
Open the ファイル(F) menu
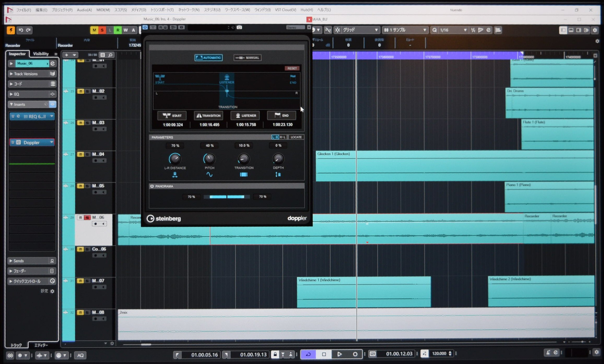click(24, 10)
